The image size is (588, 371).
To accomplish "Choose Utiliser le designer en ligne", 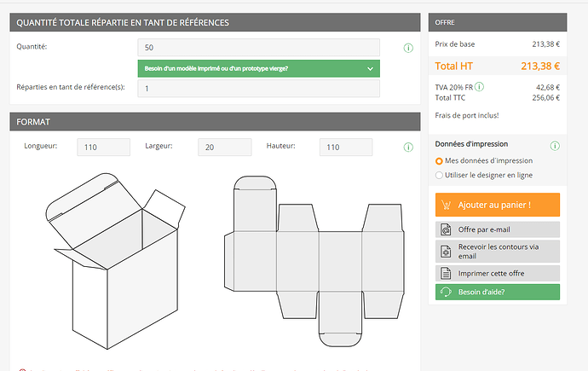I will (440, 175).
